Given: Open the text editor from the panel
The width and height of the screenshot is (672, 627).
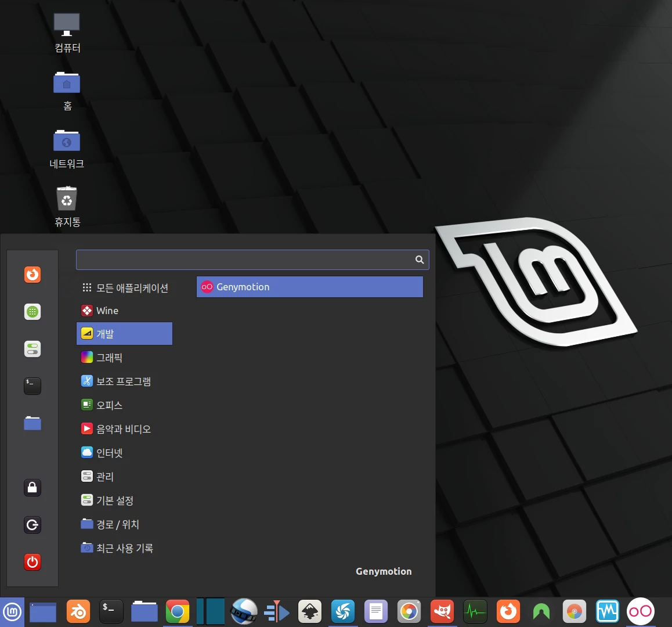Looking at the screenshot, I should (376, 612).
